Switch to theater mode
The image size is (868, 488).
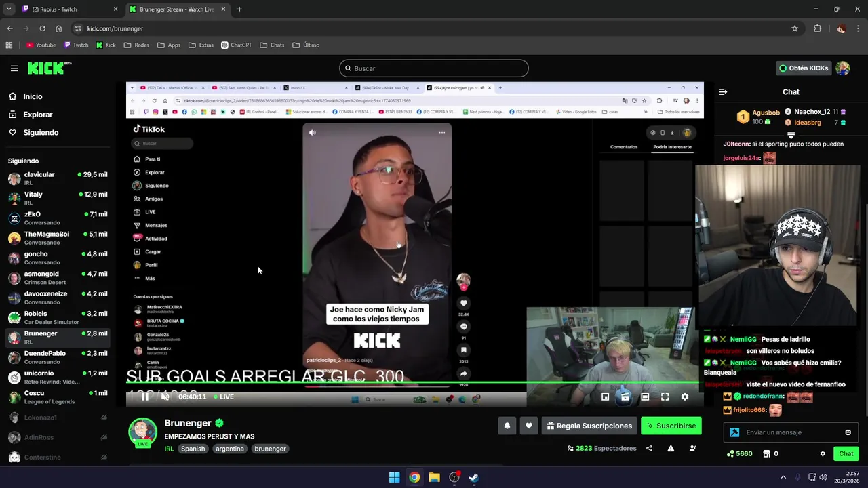[x=645, y=396]
